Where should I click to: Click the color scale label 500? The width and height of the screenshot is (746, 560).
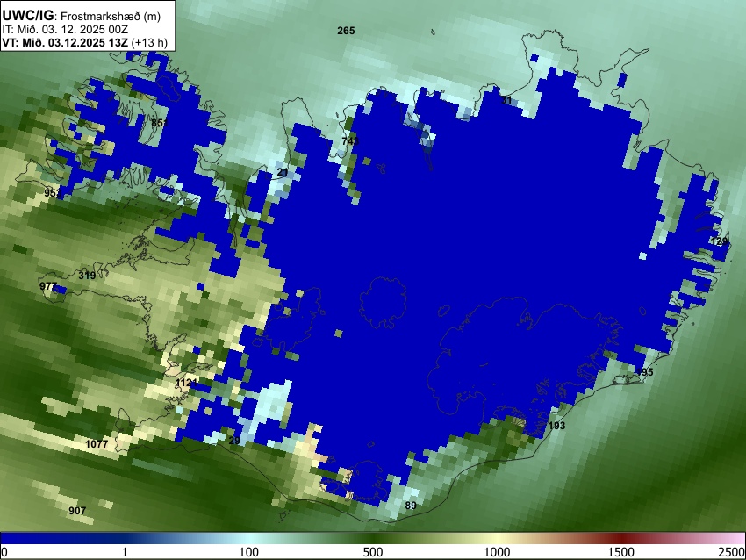click(x=373, y=552)
